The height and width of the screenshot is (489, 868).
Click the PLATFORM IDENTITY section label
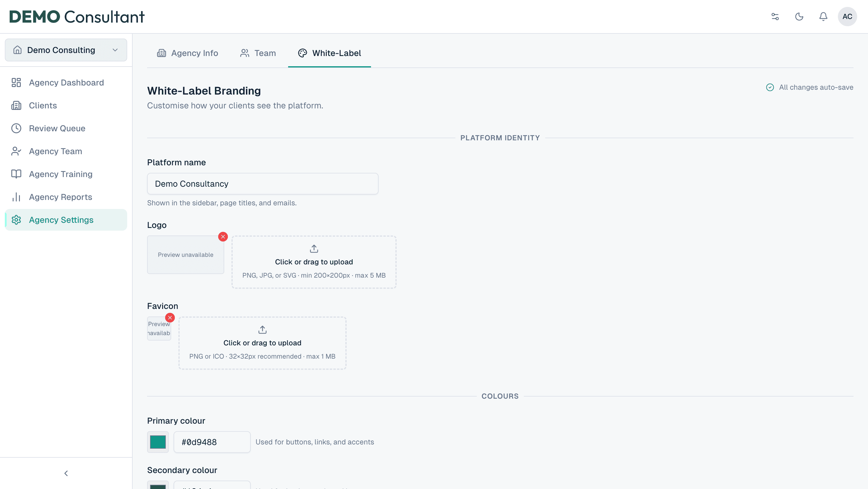[x=500, y=138]
